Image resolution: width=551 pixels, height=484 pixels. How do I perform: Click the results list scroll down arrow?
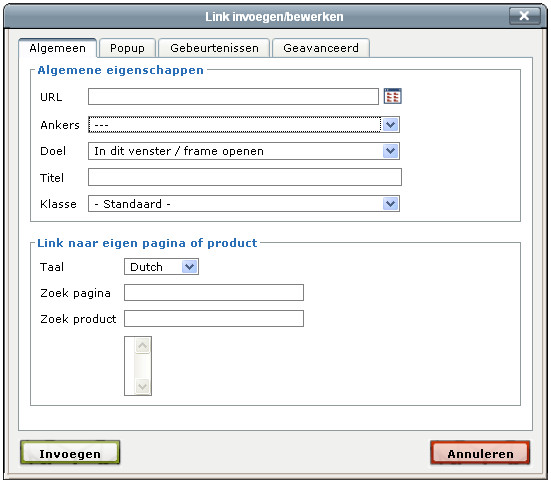pos(143,387)
